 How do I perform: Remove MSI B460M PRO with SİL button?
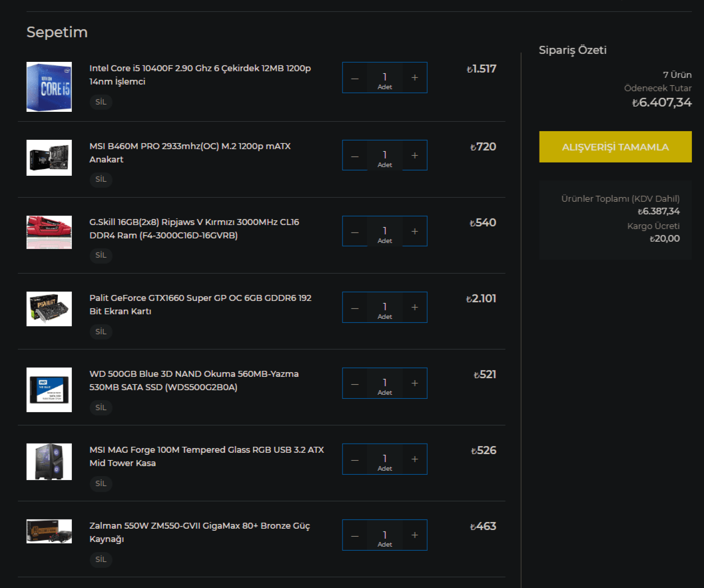(x=101, y=179)
